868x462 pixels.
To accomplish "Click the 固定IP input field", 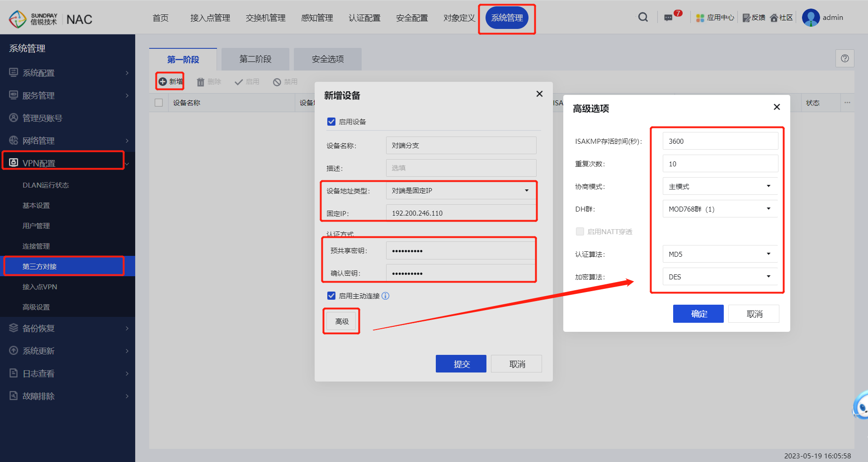I will tap(461, 213).
